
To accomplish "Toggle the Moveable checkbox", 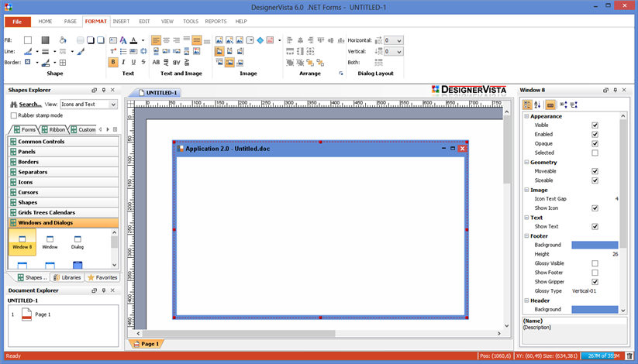I will pos(595,171).
